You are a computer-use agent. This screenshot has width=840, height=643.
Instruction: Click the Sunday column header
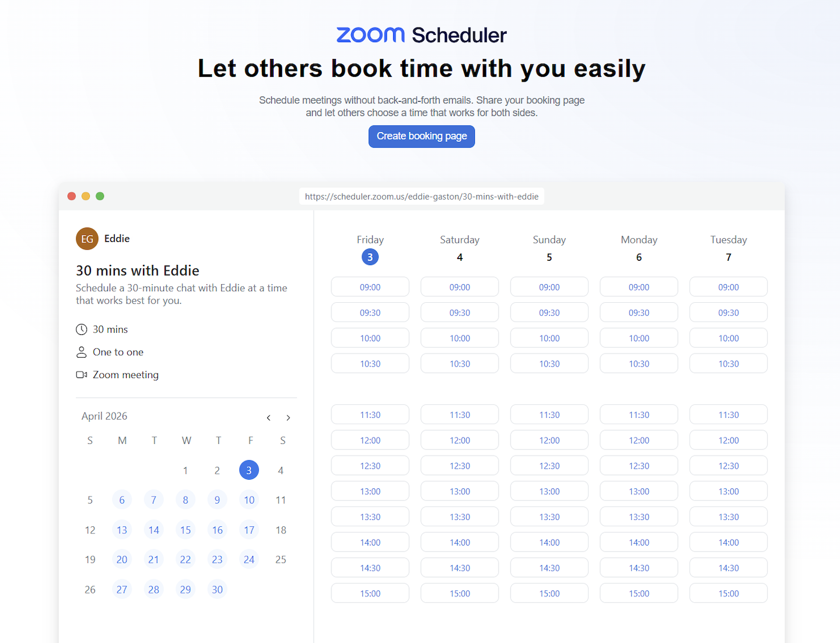tap(549, 240)
